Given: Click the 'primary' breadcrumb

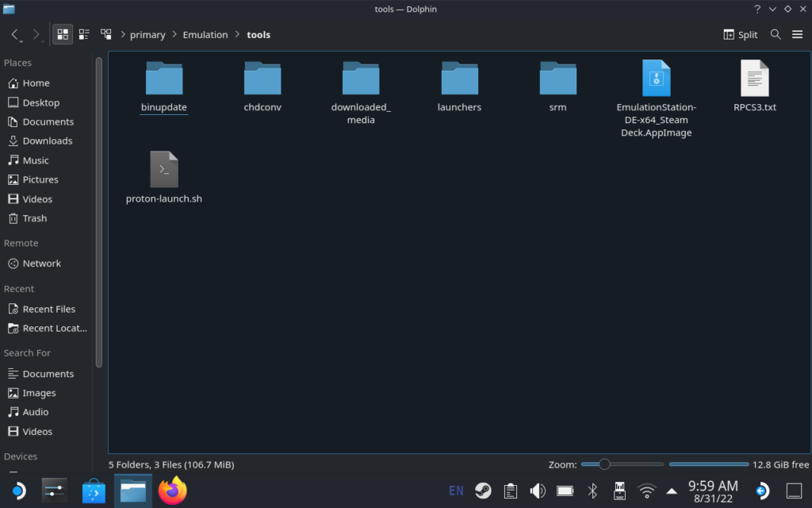Looking at the screenshot, I should click(147, 35).
